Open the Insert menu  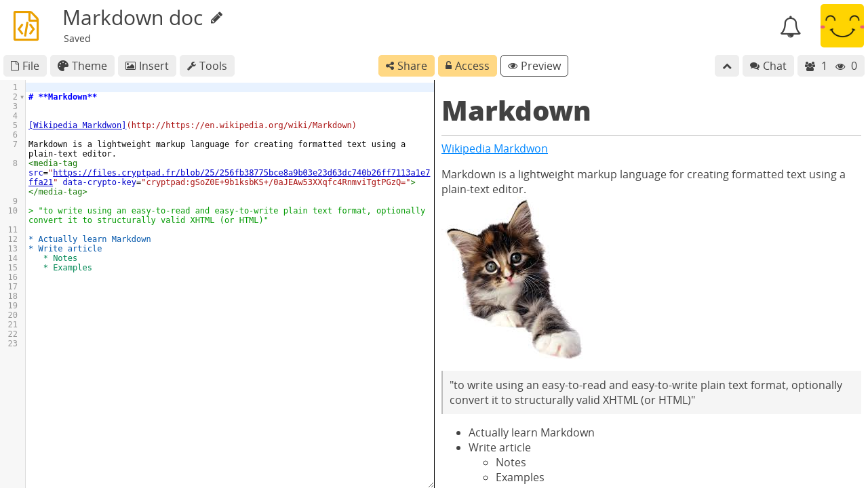146,66
